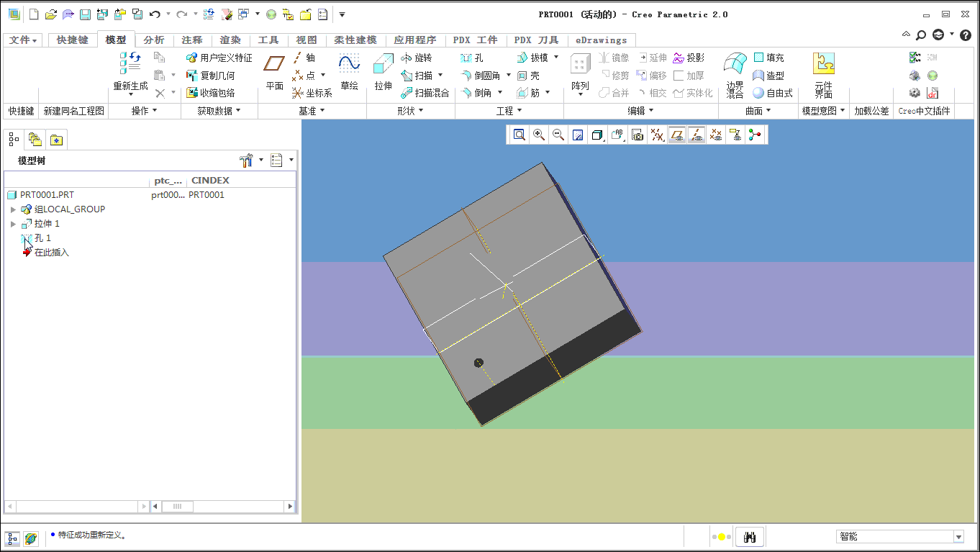Open the 操作 group dropdown
Screen dimensions: 980x552
point(144,111)
